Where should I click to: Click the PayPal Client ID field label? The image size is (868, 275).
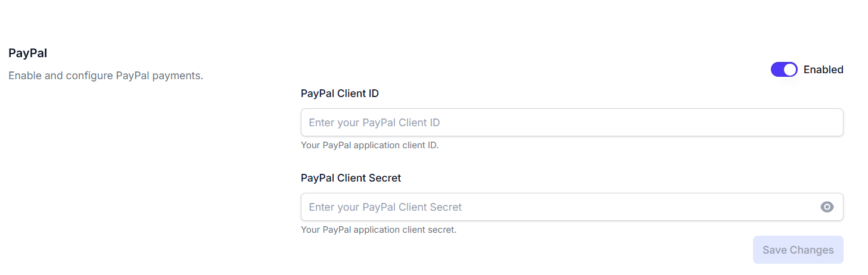tap(340, 93)
